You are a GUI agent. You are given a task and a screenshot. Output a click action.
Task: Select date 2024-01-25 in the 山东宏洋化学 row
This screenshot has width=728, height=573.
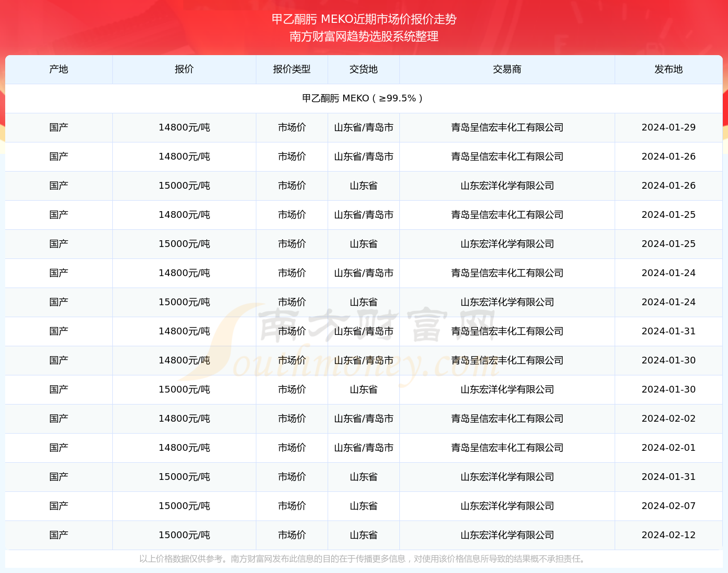[x=668, y=244]
